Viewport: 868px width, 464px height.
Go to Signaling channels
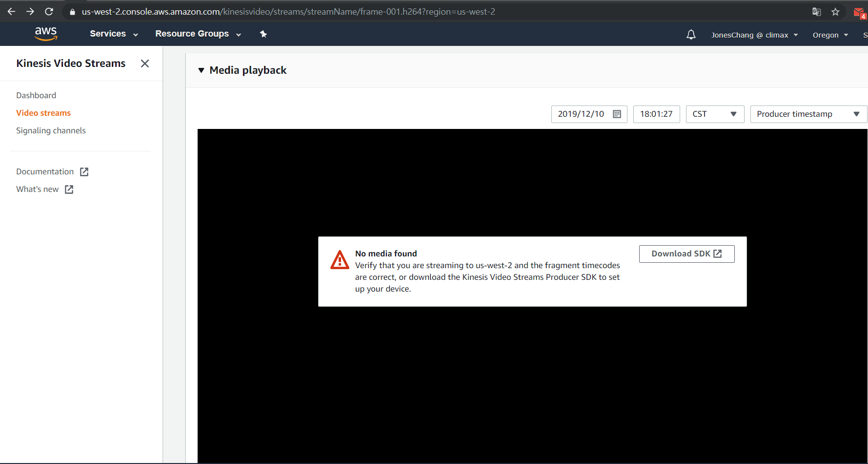(x=51, y=130)
